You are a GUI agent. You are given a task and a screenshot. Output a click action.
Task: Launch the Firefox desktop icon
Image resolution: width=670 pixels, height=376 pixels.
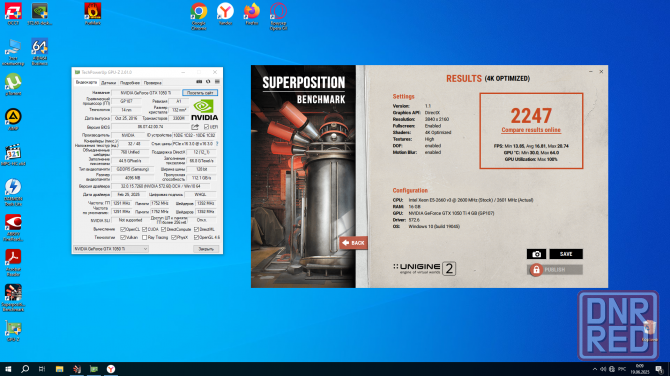(x=252, y=15)
